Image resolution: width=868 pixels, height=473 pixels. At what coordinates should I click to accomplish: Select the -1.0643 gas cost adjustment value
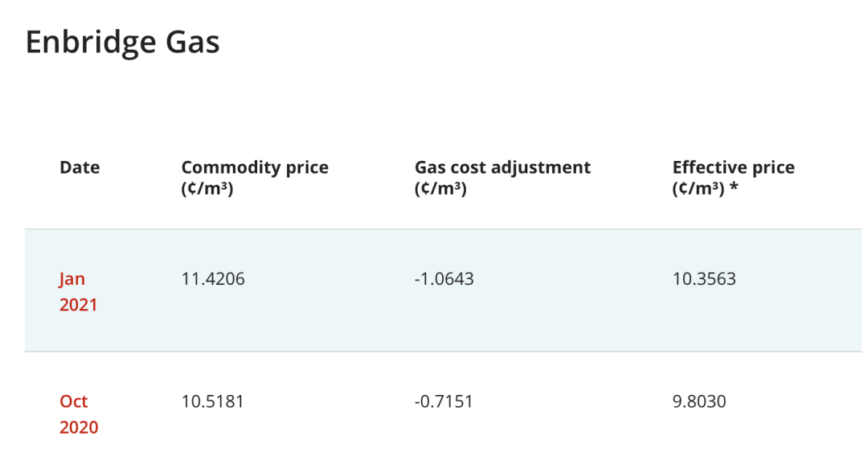pyautogui.click(x=444, y=278)
